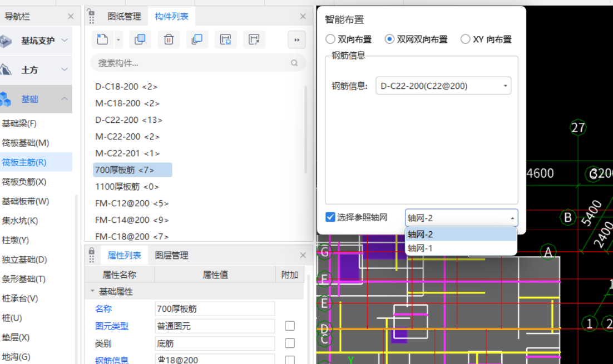
Task: Click the 搜索构件 search field
Action: (198, 63)
